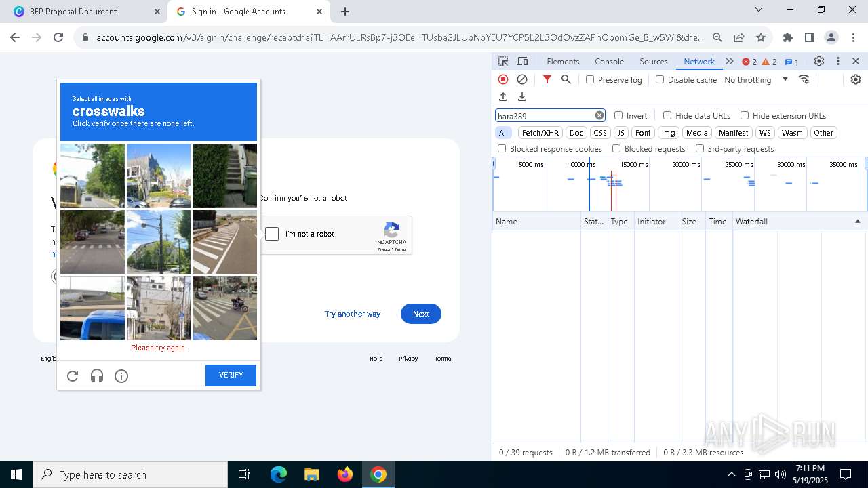Export HAR download icon
868x488 pixels.
(522, 97)
